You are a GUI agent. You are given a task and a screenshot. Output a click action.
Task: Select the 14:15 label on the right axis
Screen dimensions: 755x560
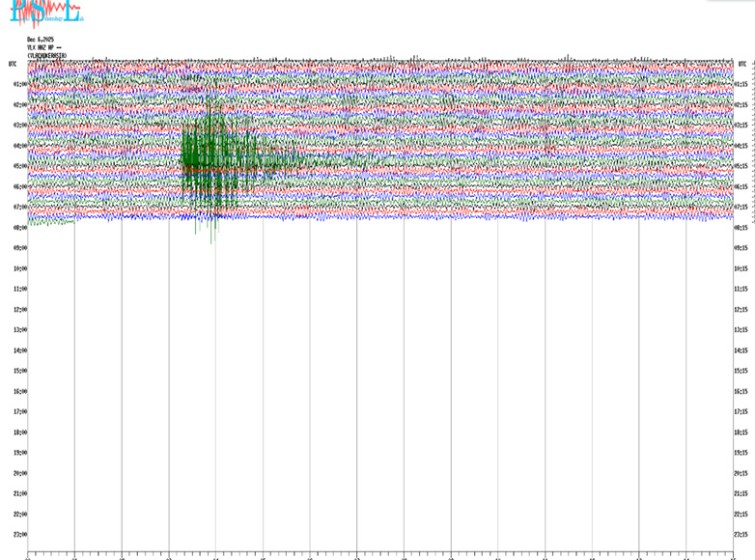[x=741, y=350]
